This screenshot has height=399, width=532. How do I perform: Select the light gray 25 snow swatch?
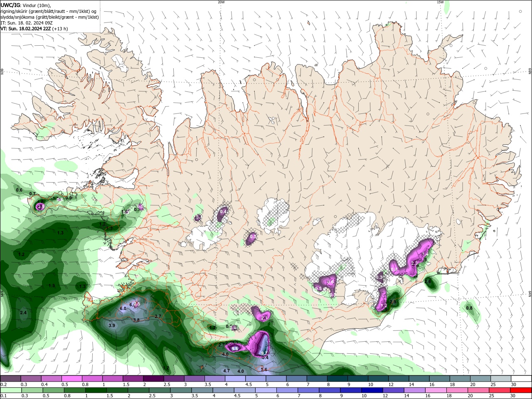click(x=501, y=379)
